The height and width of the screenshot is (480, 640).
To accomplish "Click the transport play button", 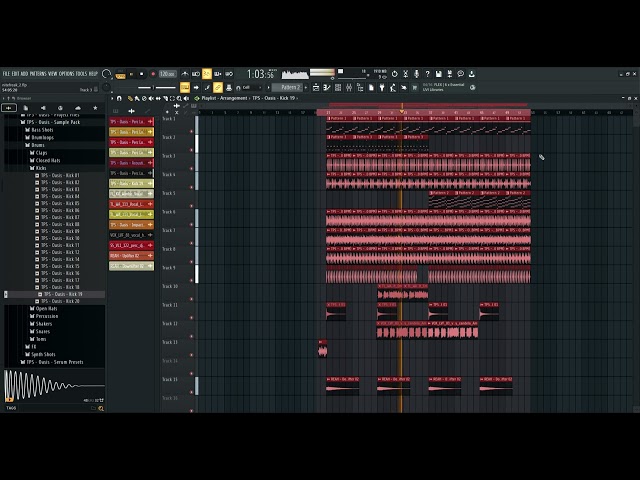I will (131, 74).
